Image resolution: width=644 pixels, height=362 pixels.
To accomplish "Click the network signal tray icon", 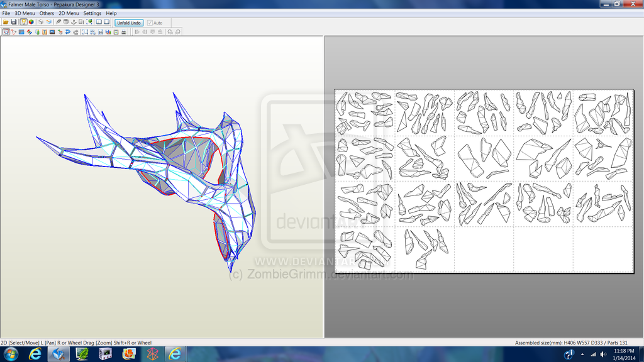I will (593, 354).
